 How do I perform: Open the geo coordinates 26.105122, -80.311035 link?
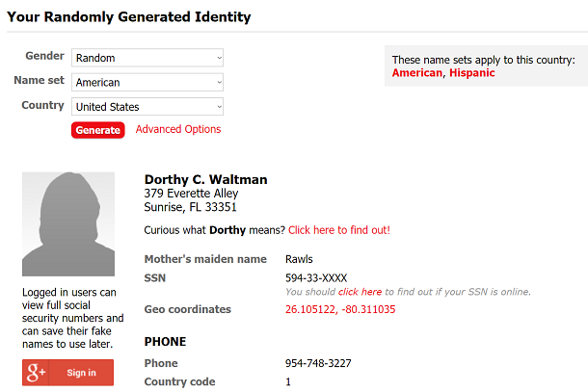(x=340, y=309)
